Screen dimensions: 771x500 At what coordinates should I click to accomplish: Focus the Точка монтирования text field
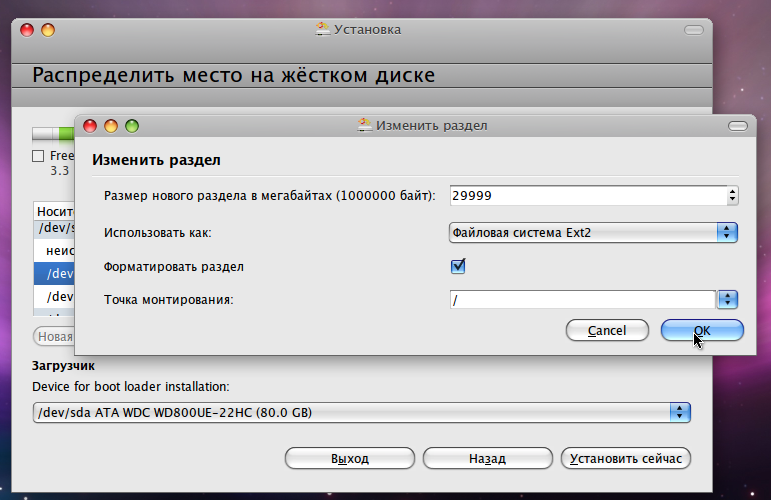click(582, 299)
